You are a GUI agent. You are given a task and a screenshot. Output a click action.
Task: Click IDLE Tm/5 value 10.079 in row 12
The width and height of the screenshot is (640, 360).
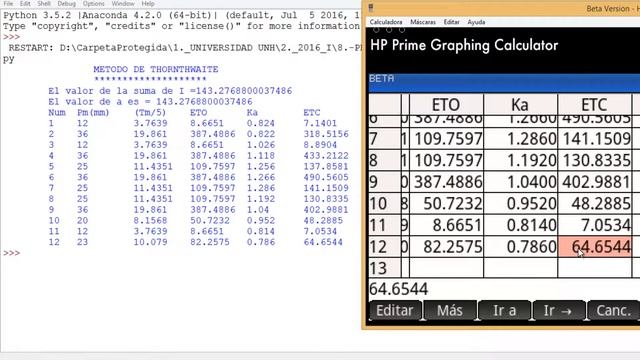(x=150, y=242)
